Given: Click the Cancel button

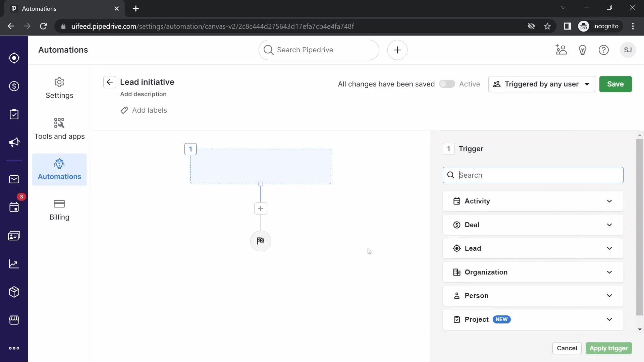Looking at the screenshot, I should (567, 348).
